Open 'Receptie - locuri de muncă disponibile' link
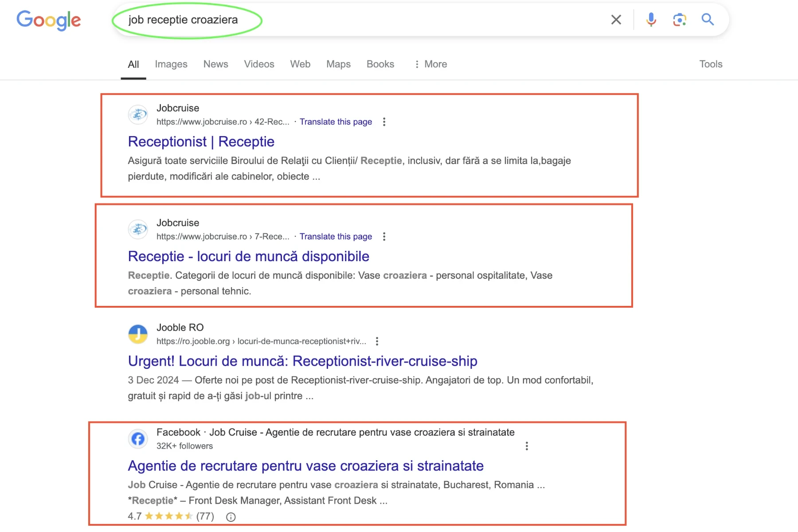The width and height of the screenshot is (798, 532). (248, 256)
